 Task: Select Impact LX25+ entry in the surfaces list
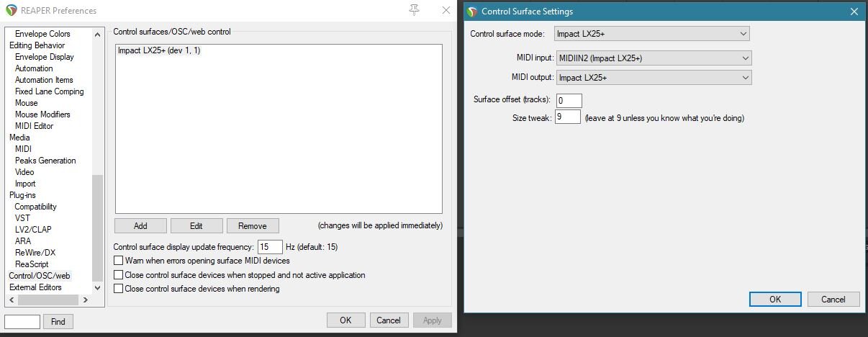[x=159, y=51]
